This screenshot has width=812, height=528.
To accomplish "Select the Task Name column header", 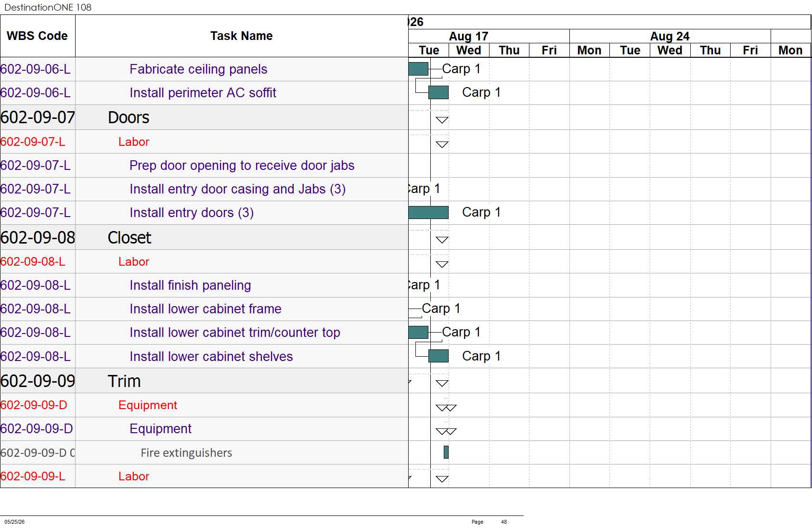I will (x=242, y=36).
